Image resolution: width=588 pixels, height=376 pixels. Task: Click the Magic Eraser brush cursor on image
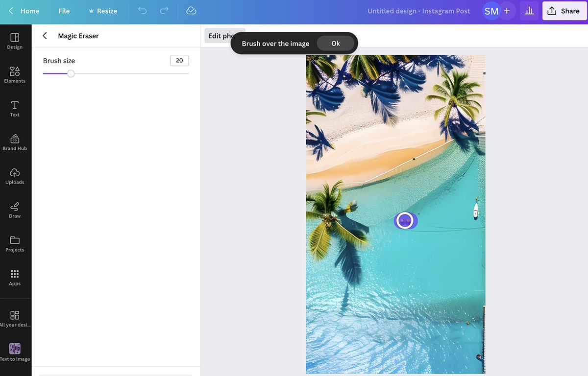pyautogui.click(x=405, y=221)
